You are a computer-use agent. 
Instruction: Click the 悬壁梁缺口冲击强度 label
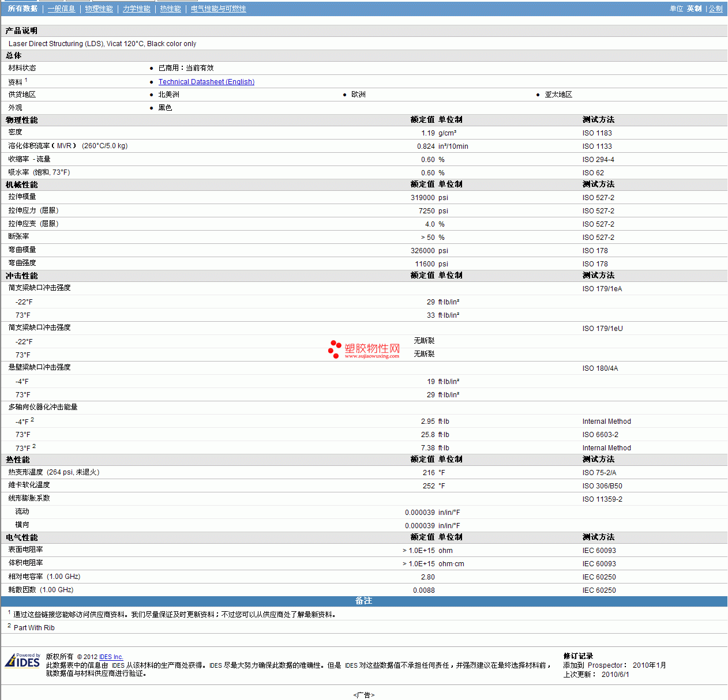coord(39,367)
